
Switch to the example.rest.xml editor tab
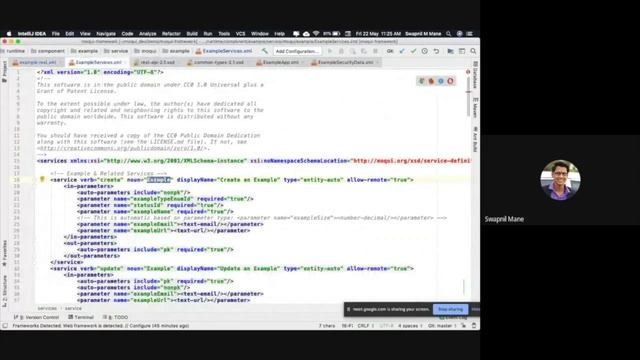coord(38,62)
